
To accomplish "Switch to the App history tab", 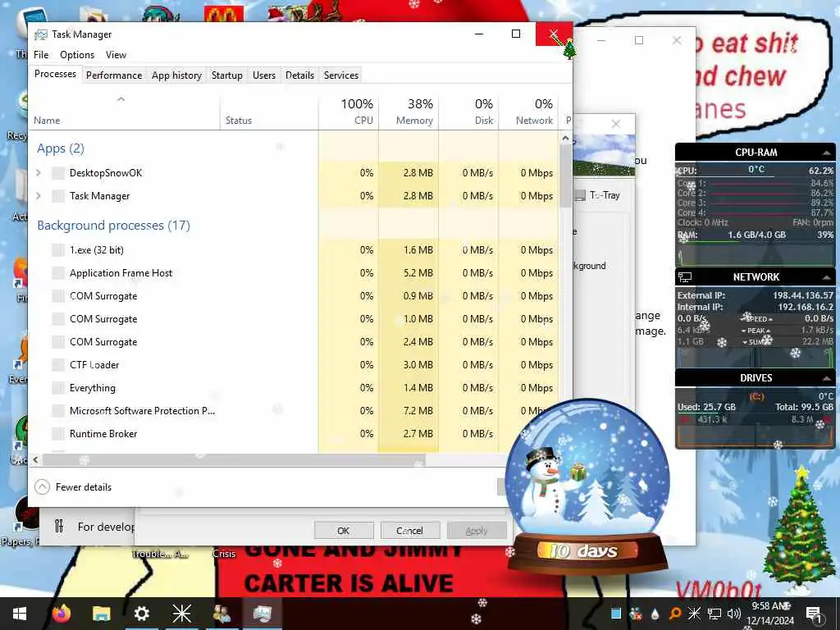I will (176, 75).
